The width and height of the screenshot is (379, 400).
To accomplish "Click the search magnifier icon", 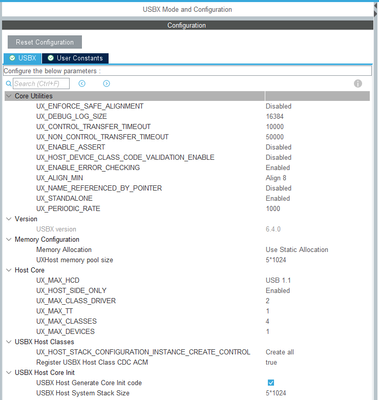I will (x=8, y=83).
